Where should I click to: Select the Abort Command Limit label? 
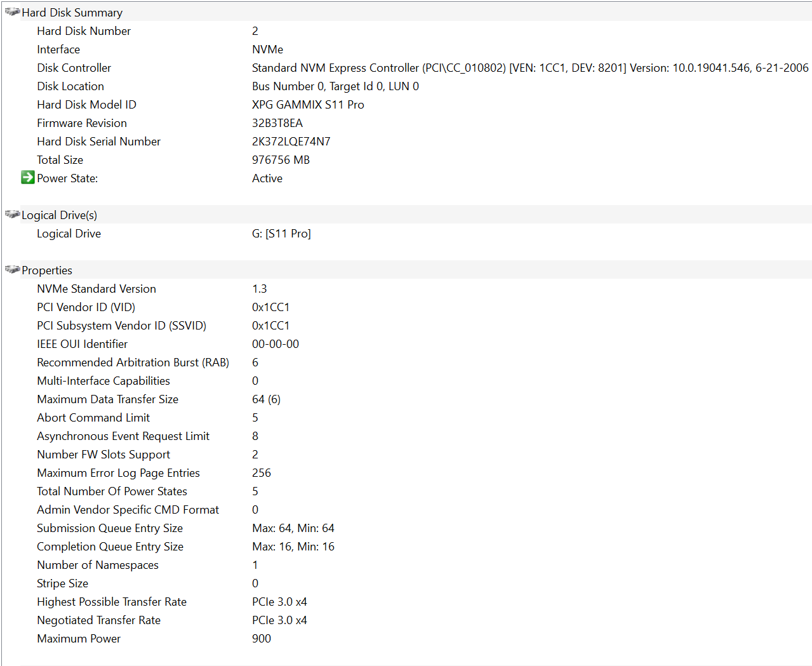click(93, 418)
